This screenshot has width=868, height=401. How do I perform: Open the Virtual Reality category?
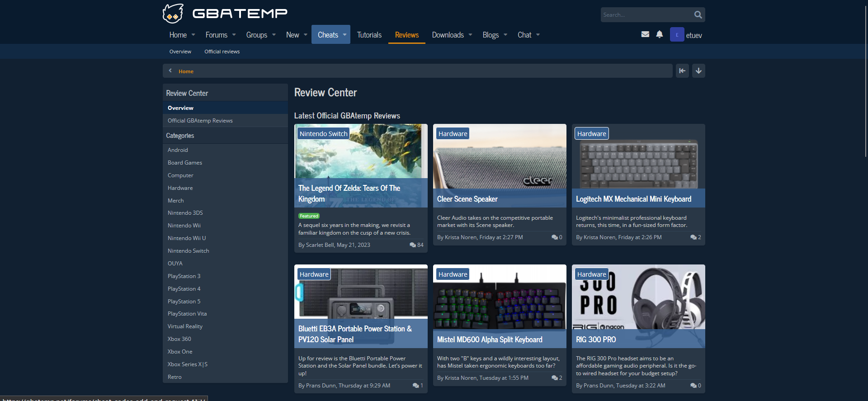[185, 326]
